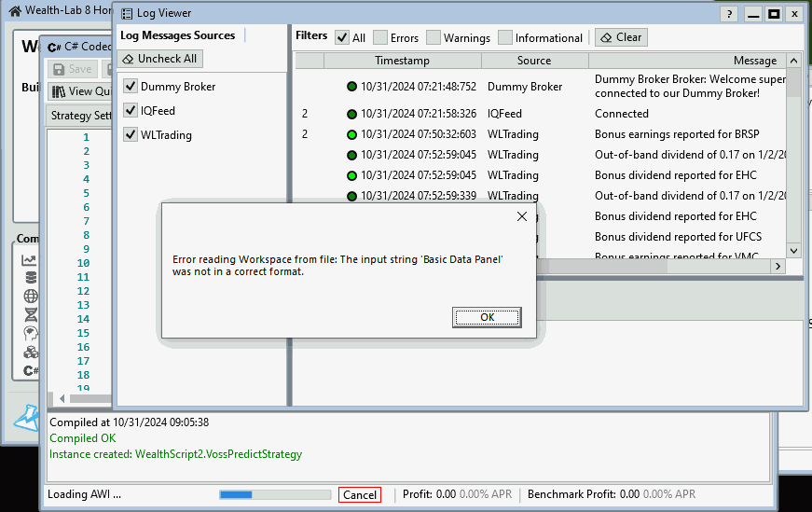Uncheck the Dummy Broker log source
This screenshot has width=812, height=512.
(x=131, y=87)
